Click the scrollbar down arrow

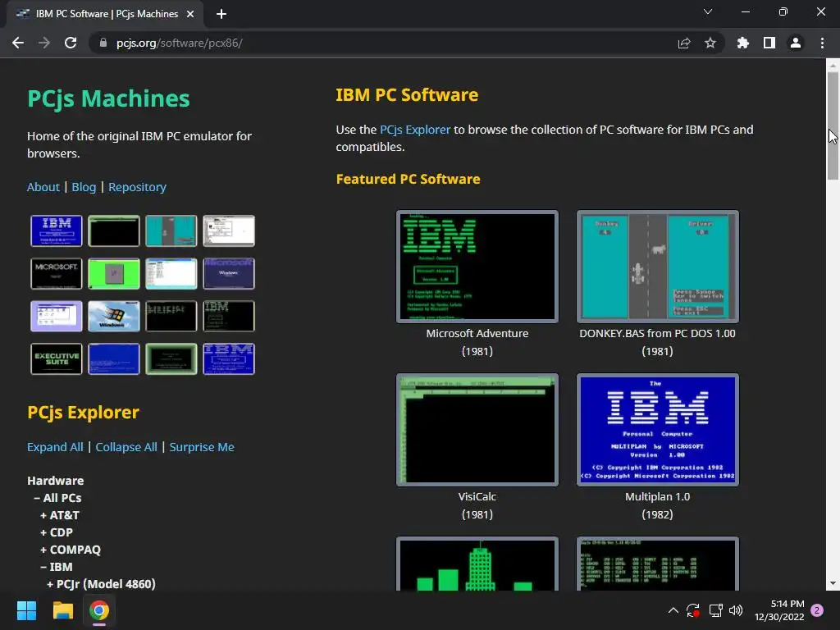tap(833, 583)
